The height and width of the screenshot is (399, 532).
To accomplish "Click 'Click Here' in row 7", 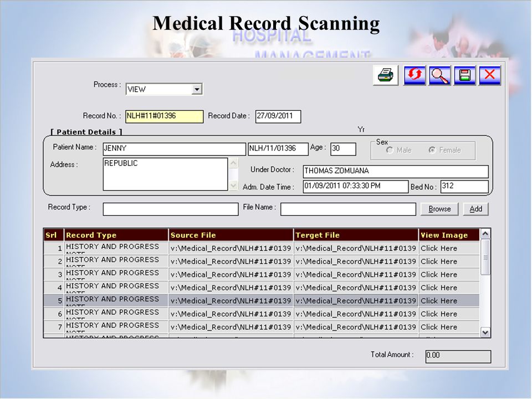I will tap(439, 327).
